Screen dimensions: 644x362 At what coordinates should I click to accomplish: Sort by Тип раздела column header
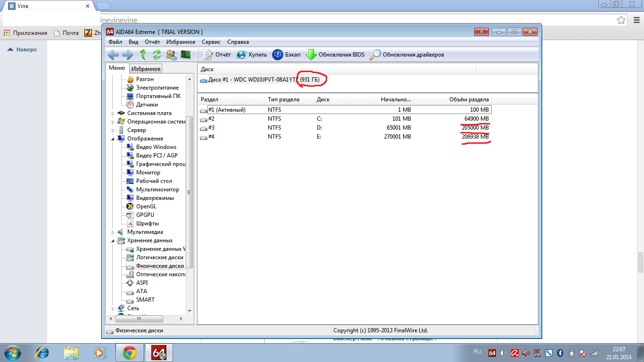(x=289, y=99)
